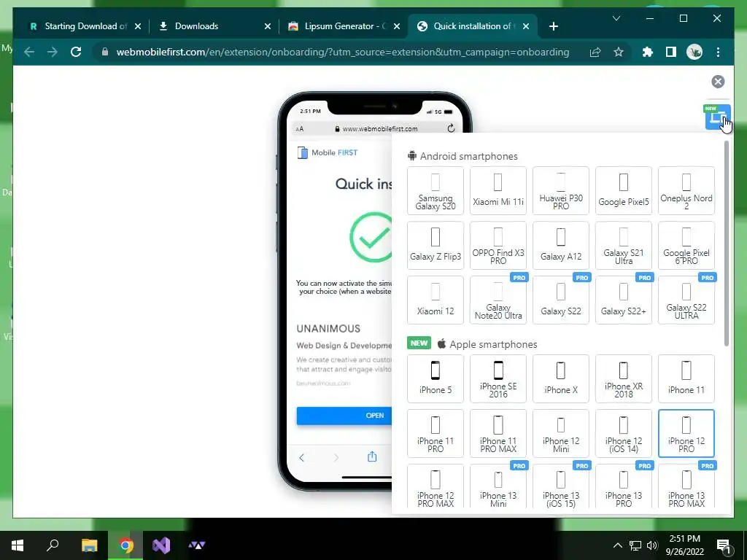The image size is (747, 560).
Task: Close the simulator with X icon
Action: pyautogui.click(x=718, y=82)
